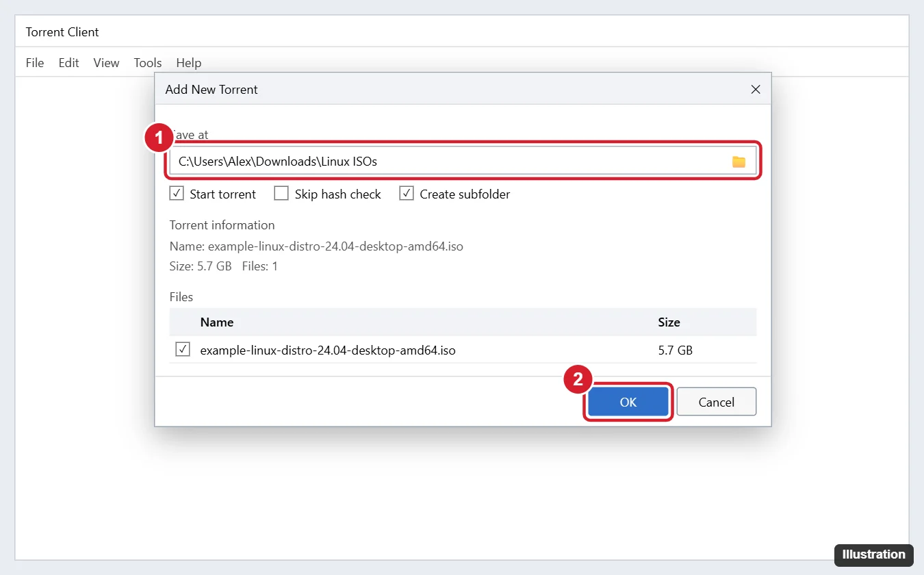Open the Help menu
The image size is (924, 575).
point(189,63)
